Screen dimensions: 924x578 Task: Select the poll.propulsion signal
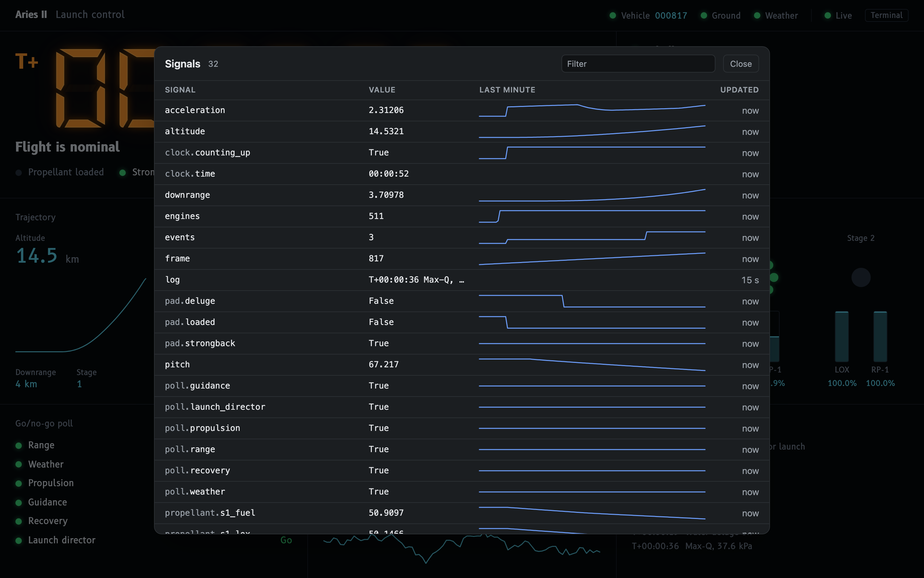pyautogui.click(x=462, y=428)
